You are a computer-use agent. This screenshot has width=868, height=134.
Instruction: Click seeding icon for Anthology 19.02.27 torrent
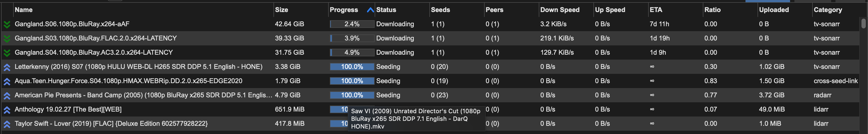7,110
